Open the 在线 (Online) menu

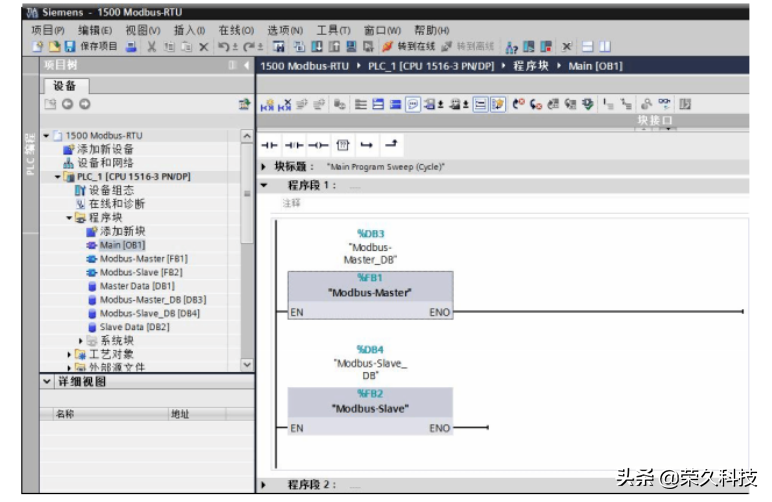[236, 31]
